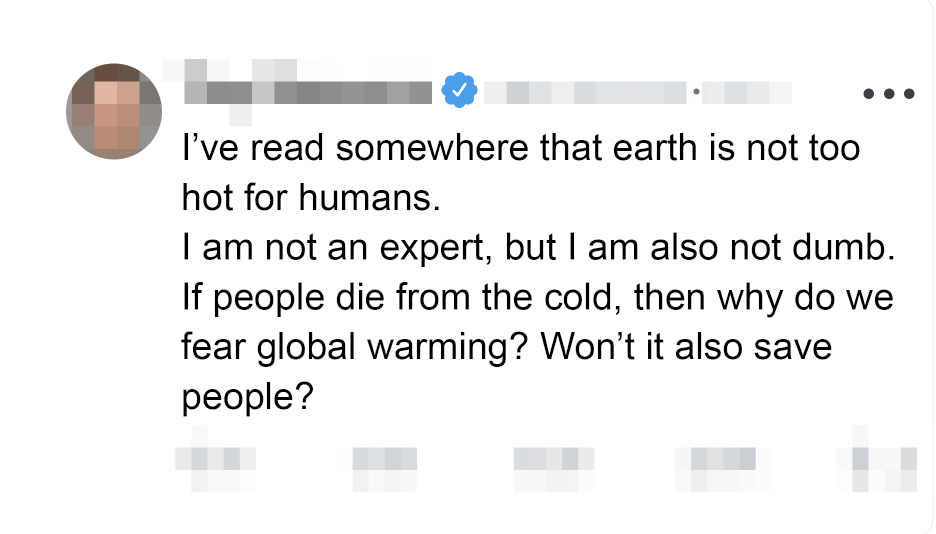Open the blurred post timestamp after the dot
936x534 pixels.
tap(748, 93)
